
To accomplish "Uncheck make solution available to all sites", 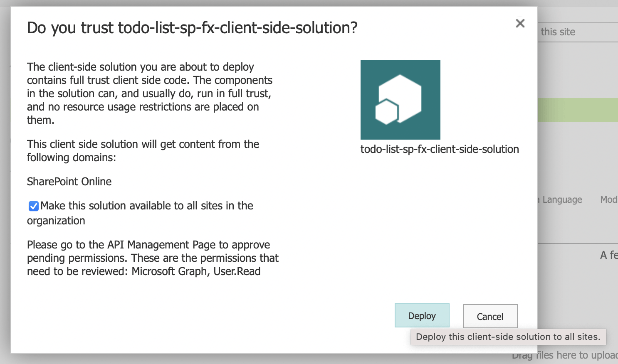I will (34, 206).
